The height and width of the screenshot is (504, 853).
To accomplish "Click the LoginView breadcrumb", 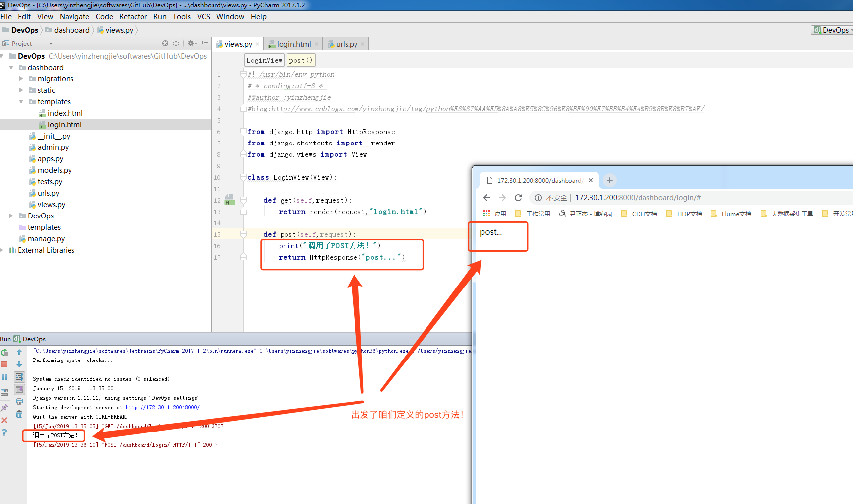I will pos(264,60).
